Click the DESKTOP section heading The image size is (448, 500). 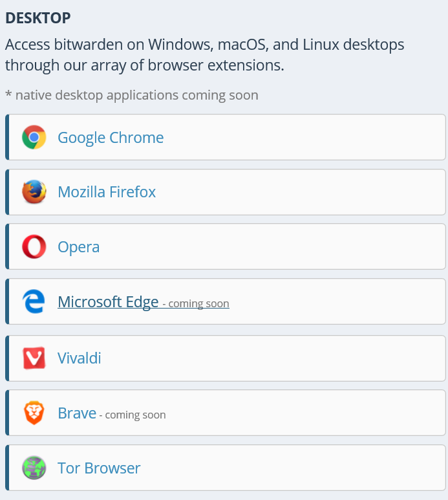pos(38,18)
